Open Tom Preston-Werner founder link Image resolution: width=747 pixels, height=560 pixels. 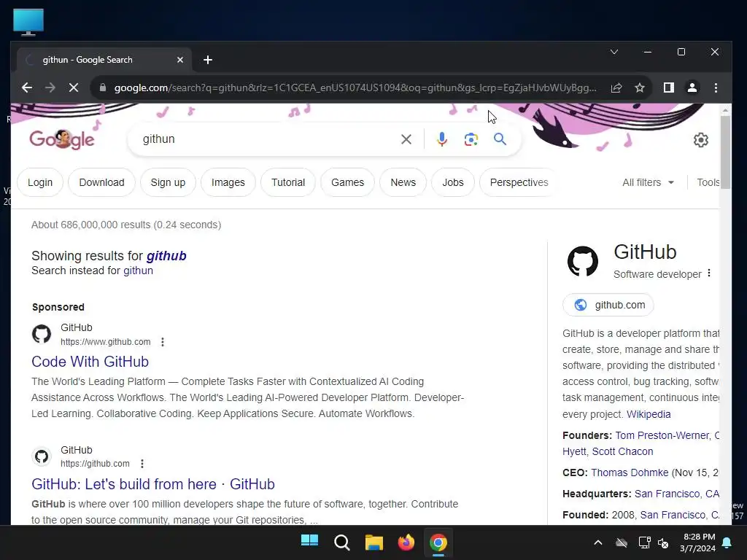click(x=662, y=435)
